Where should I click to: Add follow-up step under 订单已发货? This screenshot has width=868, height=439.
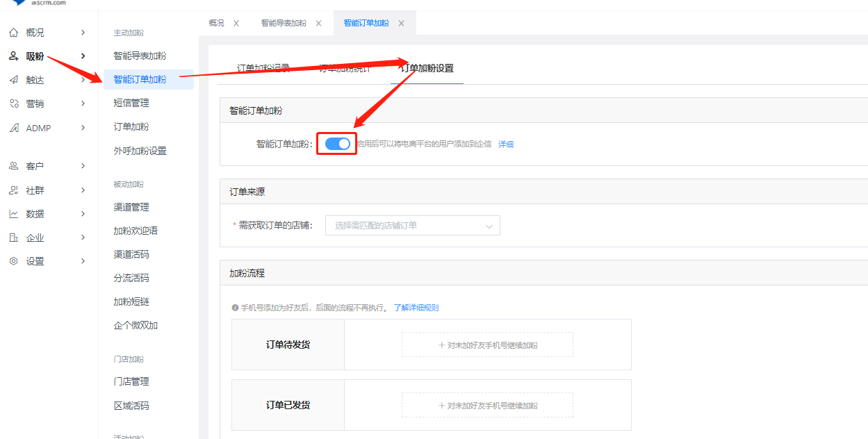pyautogui.click(x=487, y=405)
